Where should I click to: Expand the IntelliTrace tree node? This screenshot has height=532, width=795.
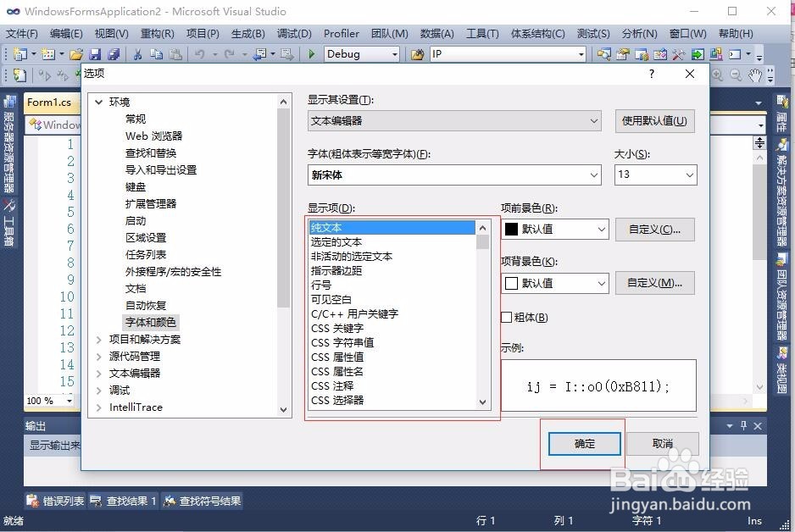(x=99, y=407)
